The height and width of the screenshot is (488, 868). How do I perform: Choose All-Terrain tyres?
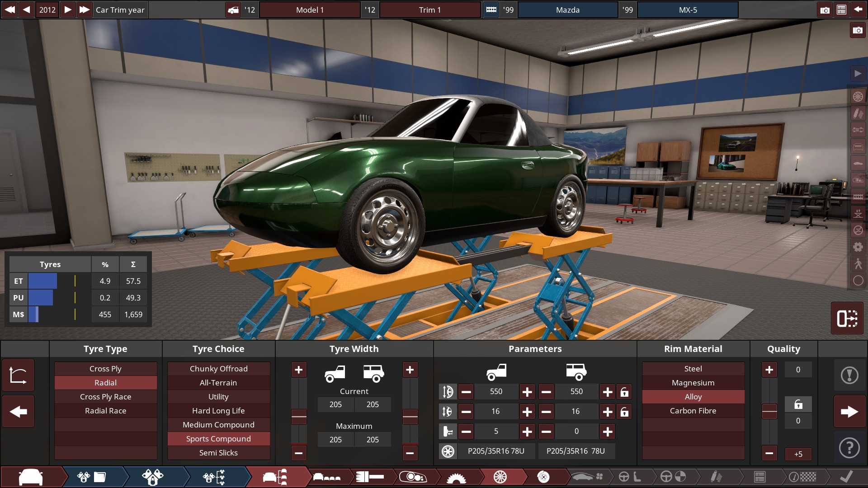pos(218,383)
